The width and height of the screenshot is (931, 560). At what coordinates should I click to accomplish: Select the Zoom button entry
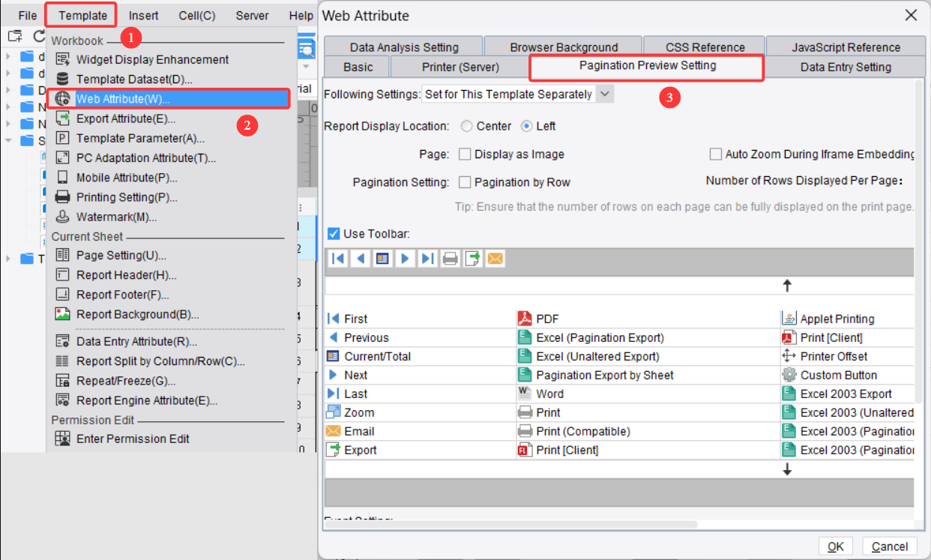350,412
